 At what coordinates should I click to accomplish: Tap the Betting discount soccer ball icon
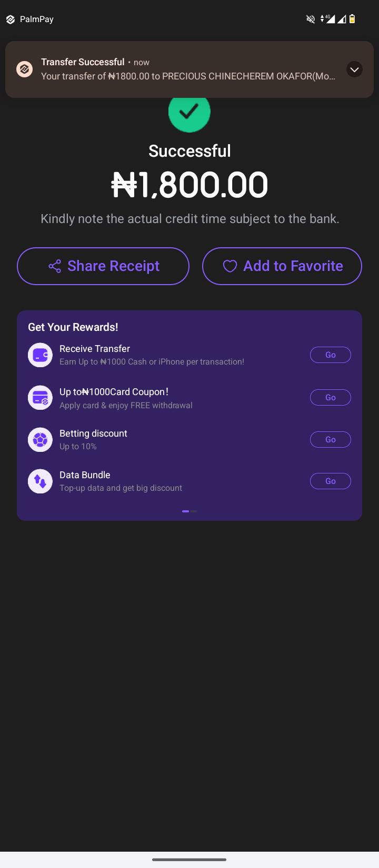(40, 440)
